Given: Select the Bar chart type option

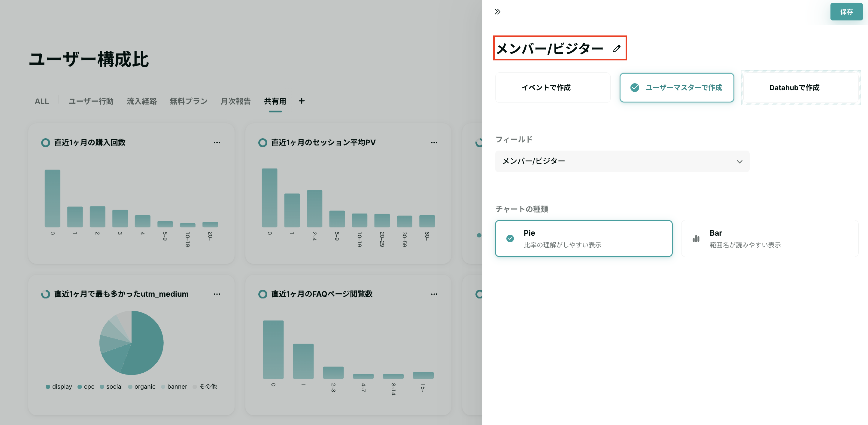Looking at the screenshot, I should tap(769, 238).
